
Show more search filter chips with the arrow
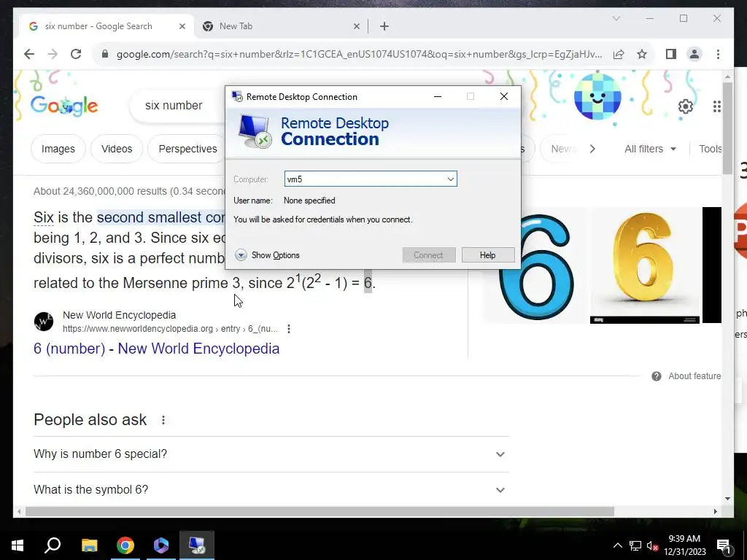592,149
